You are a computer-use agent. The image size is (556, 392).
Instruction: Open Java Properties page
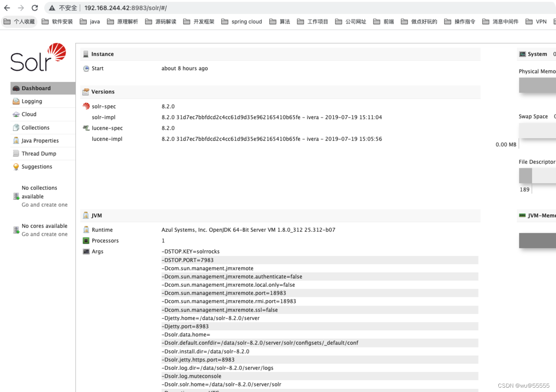pos(43,141)
